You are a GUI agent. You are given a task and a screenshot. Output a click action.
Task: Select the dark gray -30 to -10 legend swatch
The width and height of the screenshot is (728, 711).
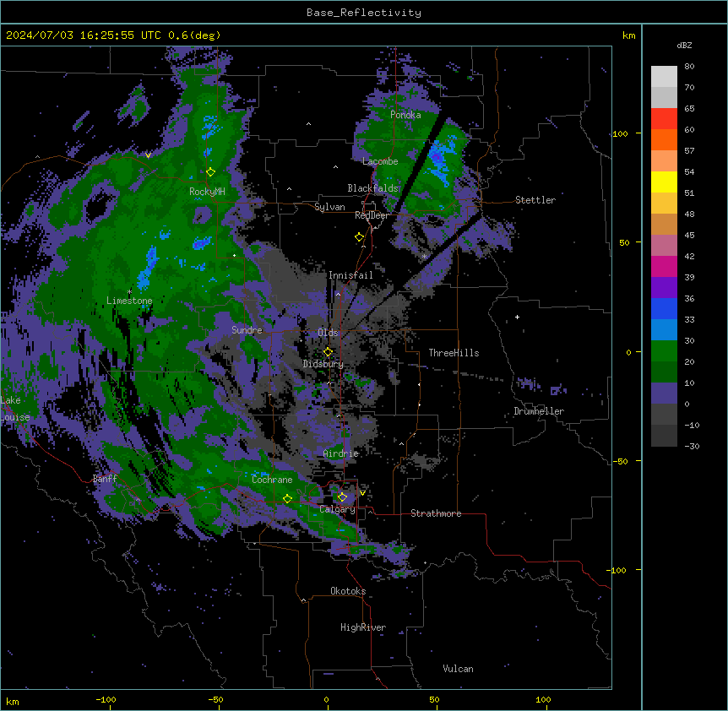(x=664, y=436)
